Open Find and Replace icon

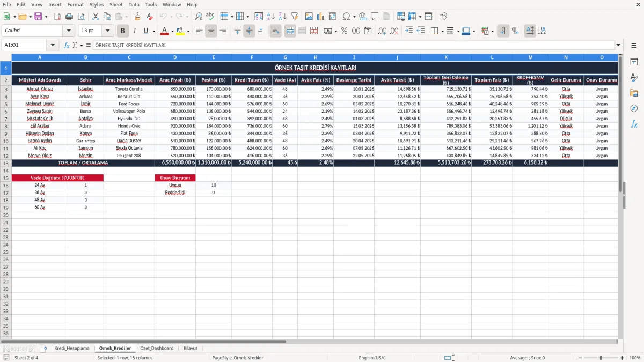(x=199, y=17)
